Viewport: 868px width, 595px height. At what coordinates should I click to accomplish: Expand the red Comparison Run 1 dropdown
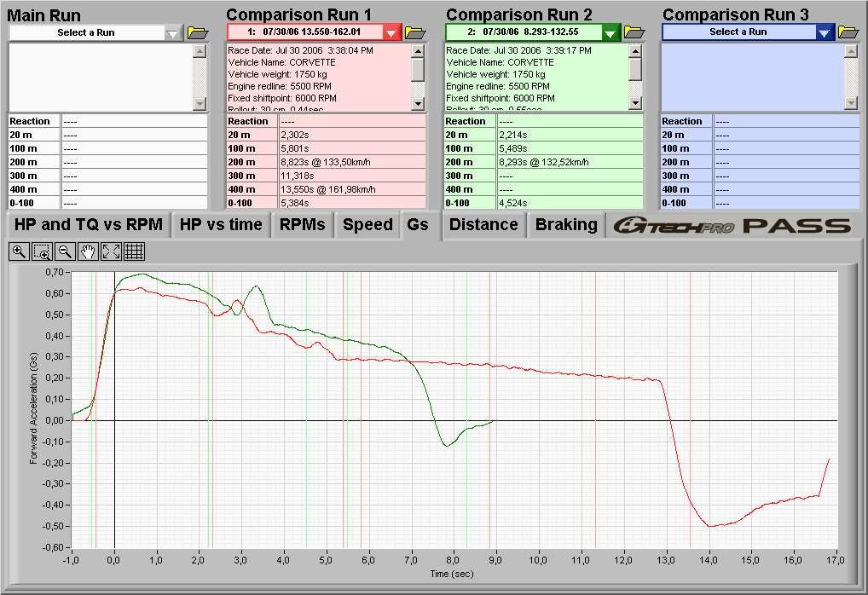(391, 32)
